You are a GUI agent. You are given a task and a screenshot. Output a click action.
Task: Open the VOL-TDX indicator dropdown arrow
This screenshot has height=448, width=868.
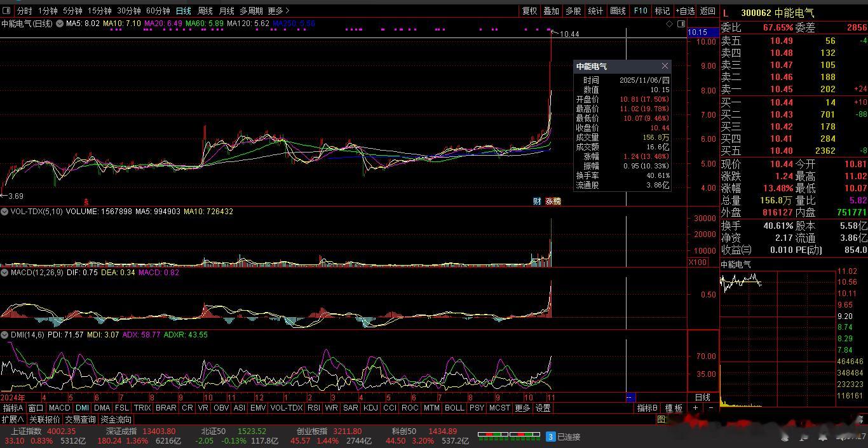4,212
